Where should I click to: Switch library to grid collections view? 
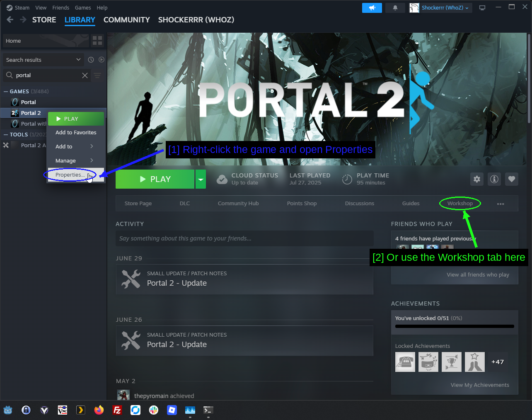pyautogui.click(x=97, y=41)
